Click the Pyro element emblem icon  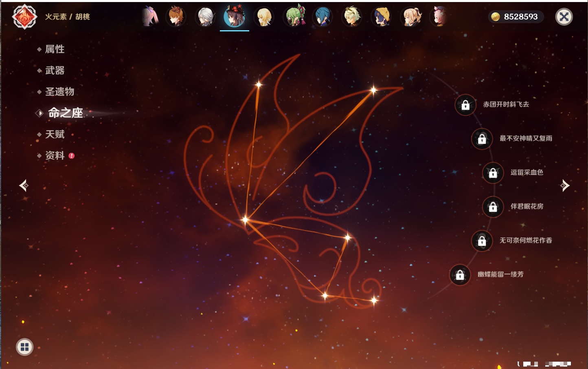[x=24, y=17]
